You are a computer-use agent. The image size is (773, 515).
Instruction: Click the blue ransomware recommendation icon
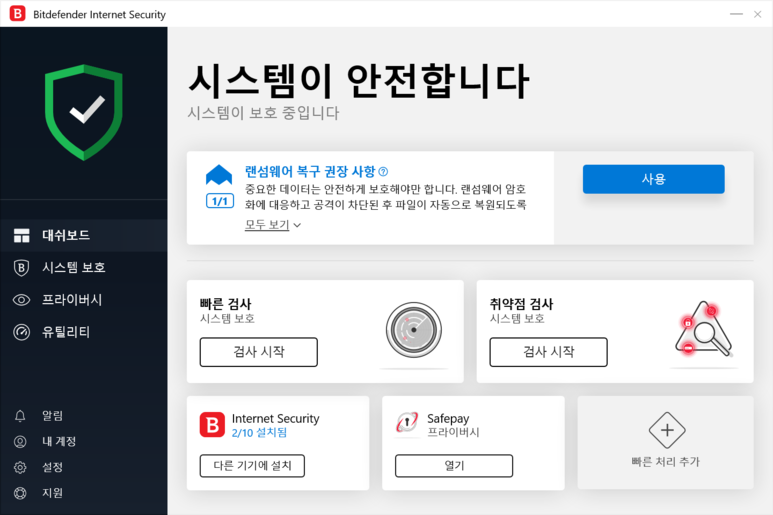coord(219,174)
